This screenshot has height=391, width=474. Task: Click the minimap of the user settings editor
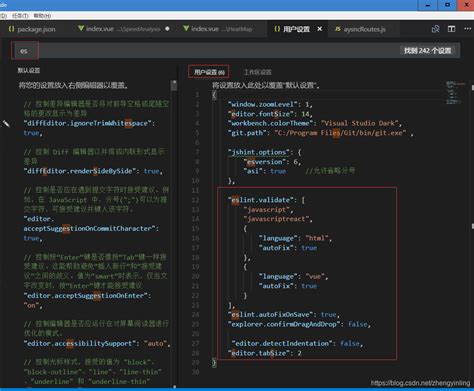click(455, 93)
